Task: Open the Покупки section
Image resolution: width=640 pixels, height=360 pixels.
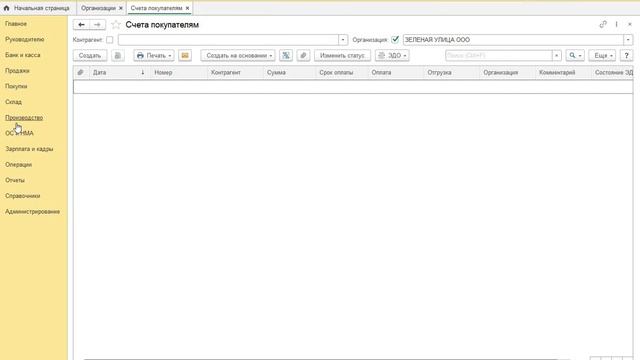Action: point(16,87)
